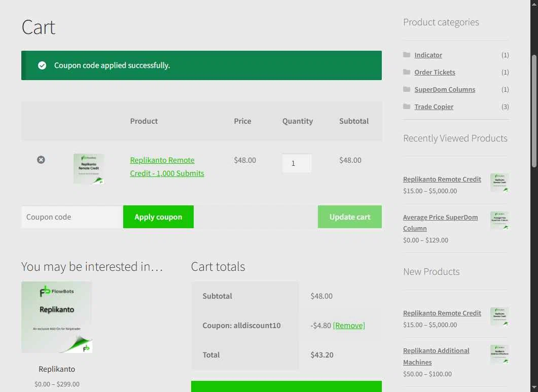Click the Quantity column header

(298, 121)
